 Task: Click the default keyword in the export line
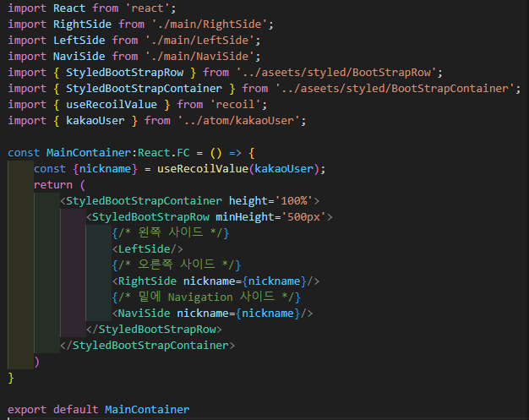coord(75,410)
